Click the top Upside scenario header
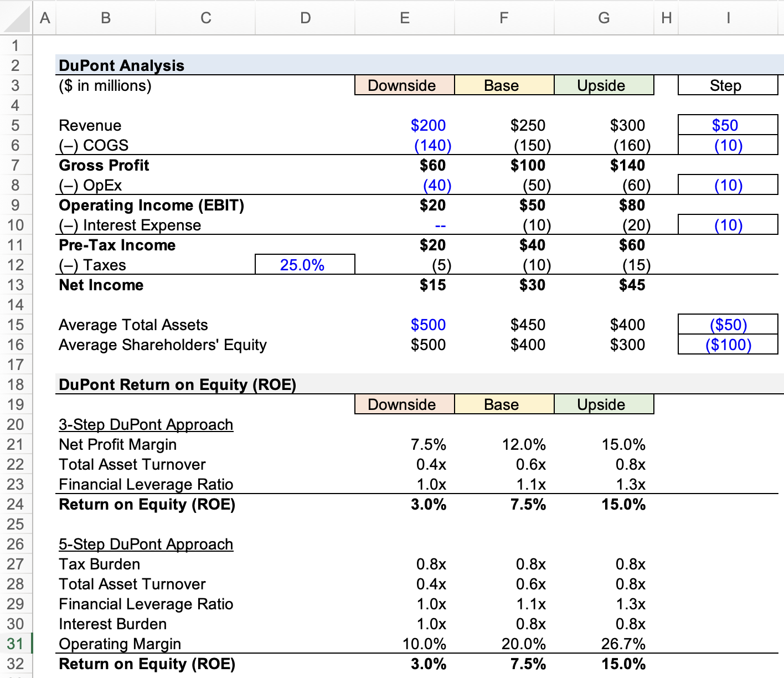This screenshot has height=678, width=784. 604,85
